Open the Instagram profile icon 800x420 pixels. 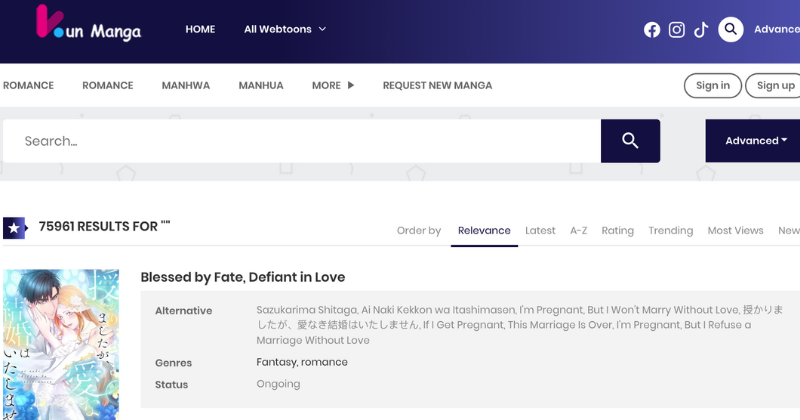coord(677,30)
